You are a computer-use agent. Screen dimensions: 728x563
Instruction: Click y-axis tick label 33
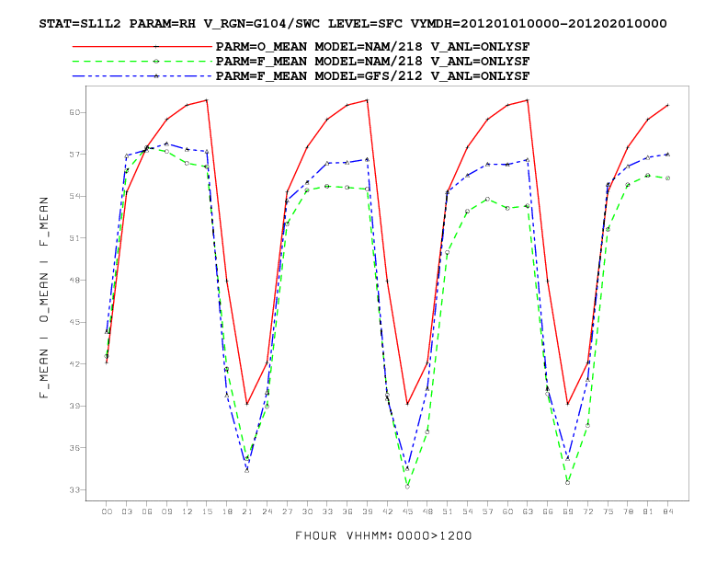[75, 490]
